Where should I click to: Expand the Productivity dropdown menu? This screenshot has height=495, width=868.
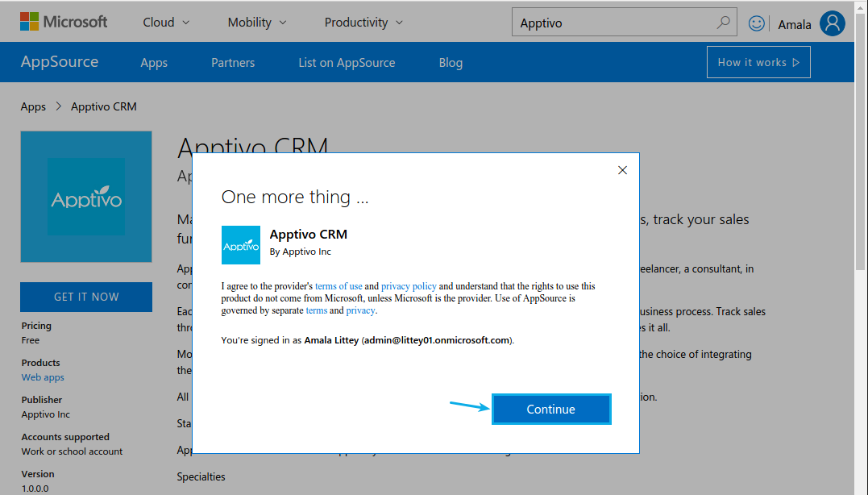[x=363, y=22]
